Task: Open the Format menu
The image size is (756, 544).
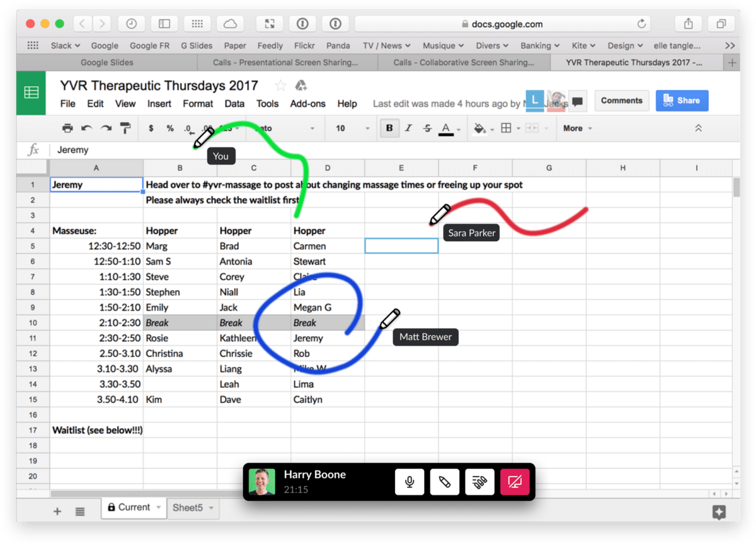Action: point(198,104)
